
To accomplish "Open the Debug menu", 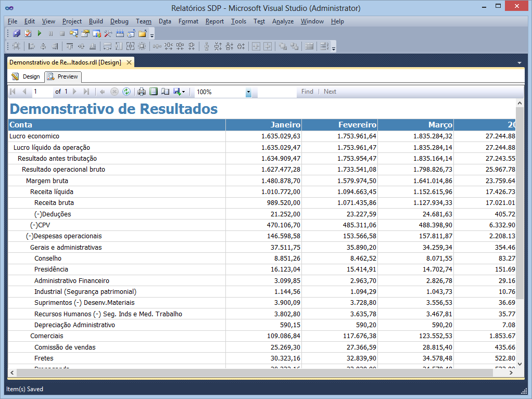I will pyautogui.click(x=119, y=21).
